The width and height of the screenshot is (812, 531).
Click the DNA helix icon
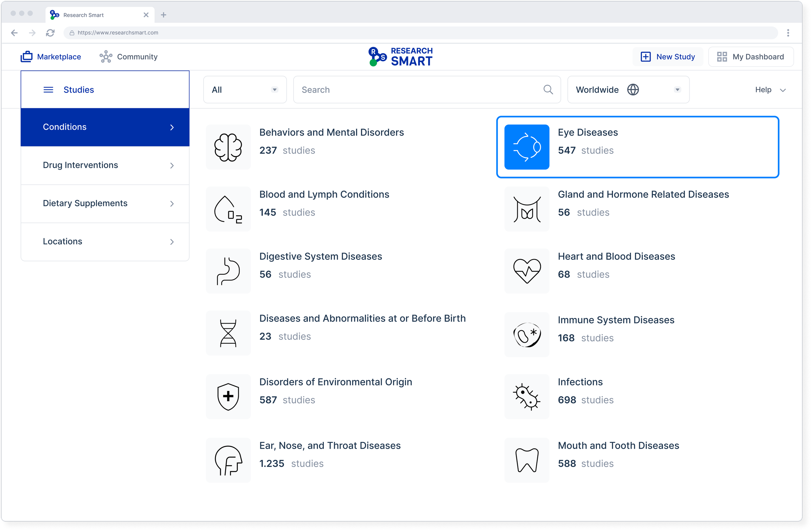tap(228, 333)
